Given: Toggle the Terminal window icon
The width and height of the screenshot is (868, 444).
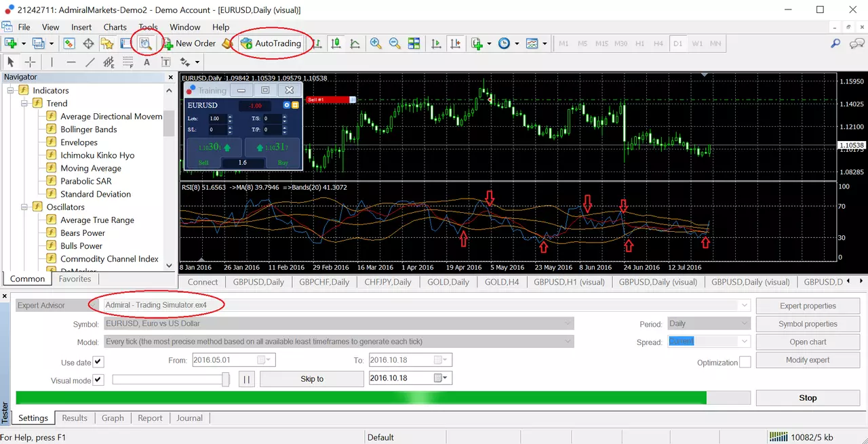Looking at the screenshot, I should [x=126, y=43].
